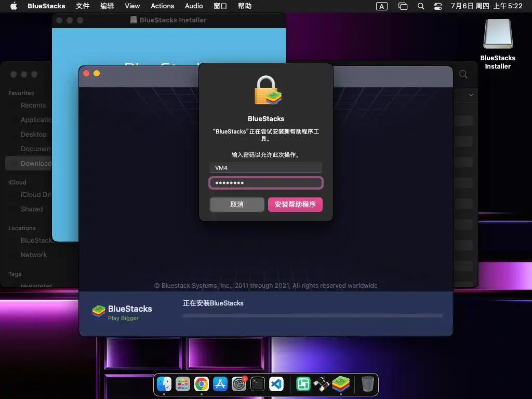Open the 帮助 menu
532x399 pixels.
(x=245, y=6)
